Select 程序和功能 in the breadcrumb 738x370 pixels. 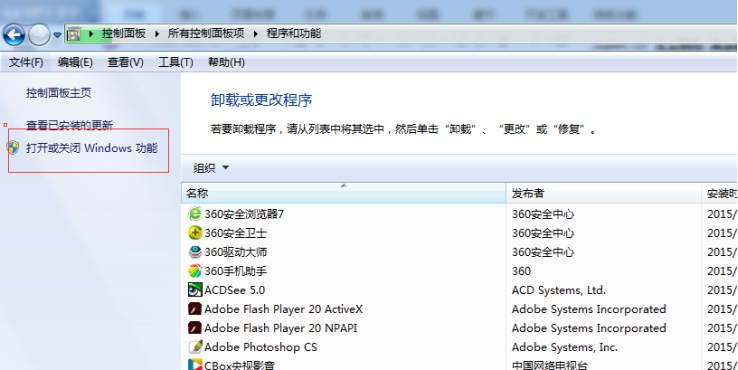[x=294, y=33]
